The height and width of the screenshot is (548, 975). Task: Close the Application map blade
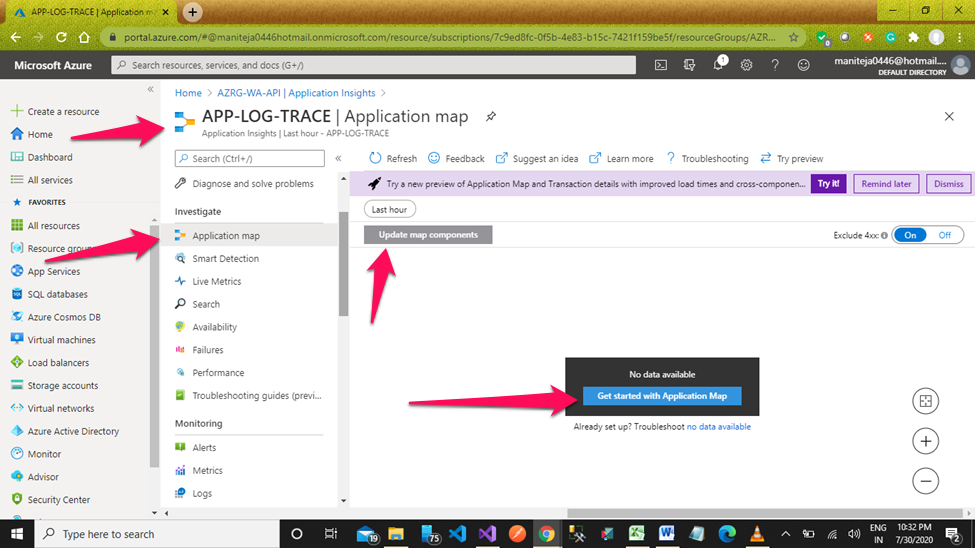[x=949, y=116]
